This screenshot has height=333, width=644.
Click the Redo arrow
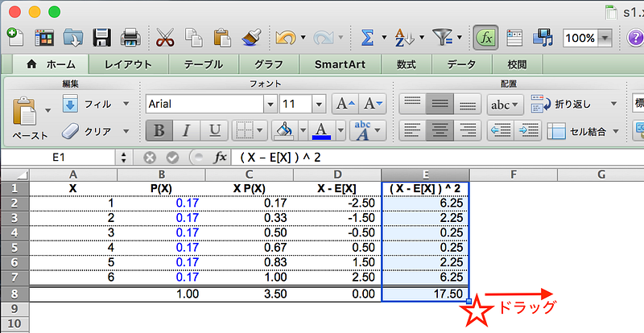324,38
